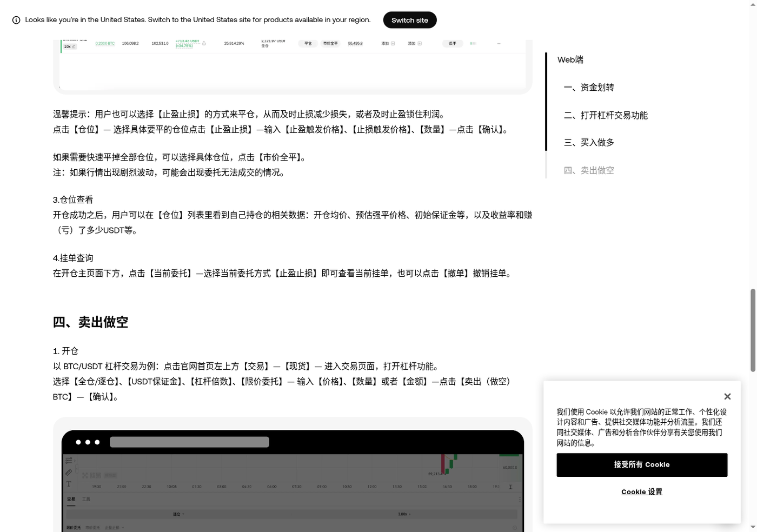This screenshot has height=532, width=757.
Task: Click the line starting 温馨提示
Action: [249, 114]
